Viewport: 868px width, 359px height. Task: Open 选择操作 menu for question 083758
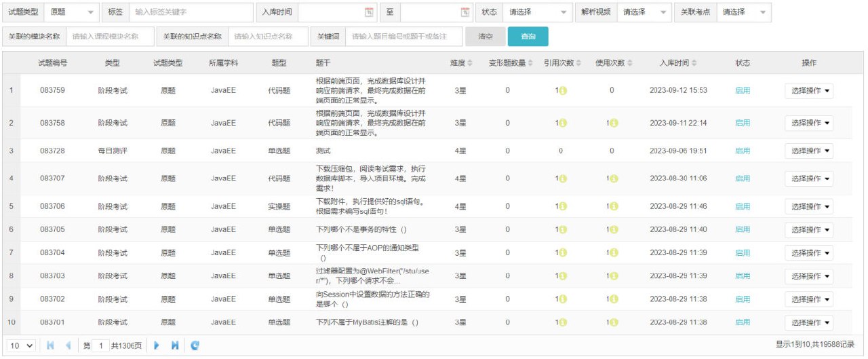click(809, 123)
